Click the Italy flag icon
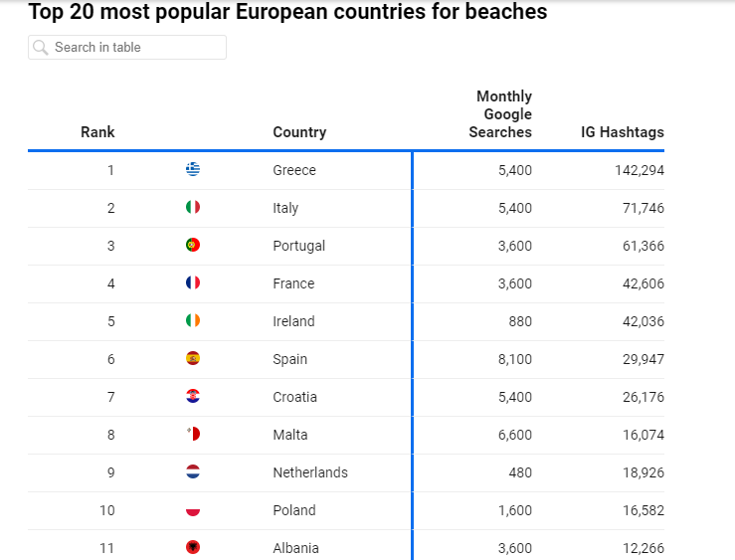735x560 pixels. coord(193,208)
